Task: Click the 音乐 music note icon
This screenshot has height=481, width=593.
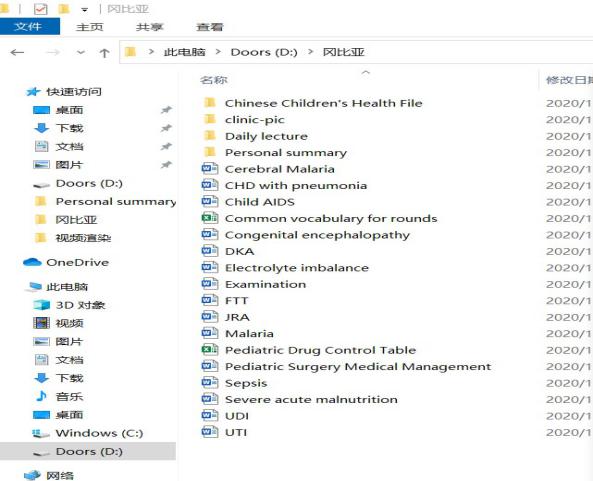Action: 41,396
